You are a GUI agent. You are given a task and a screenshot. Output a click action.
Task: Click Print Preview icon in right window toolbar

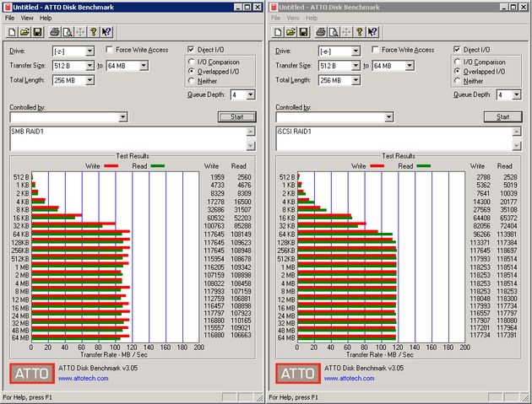tap(334, 32)
